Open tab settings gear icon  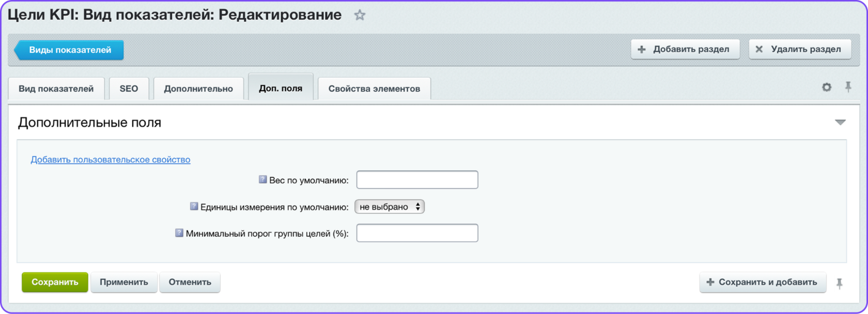coord(827,87)
